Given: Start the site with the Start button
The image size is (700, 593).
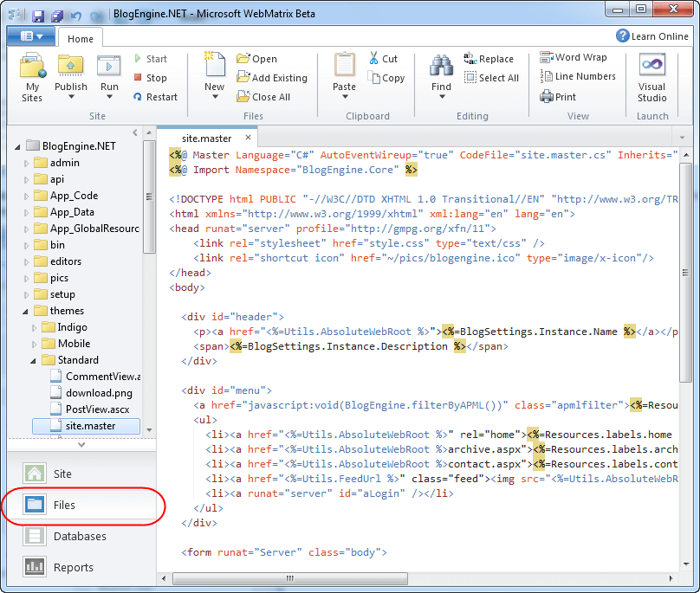Looking at the screenshot, I should pyautogui.click(x=151, y=59).
